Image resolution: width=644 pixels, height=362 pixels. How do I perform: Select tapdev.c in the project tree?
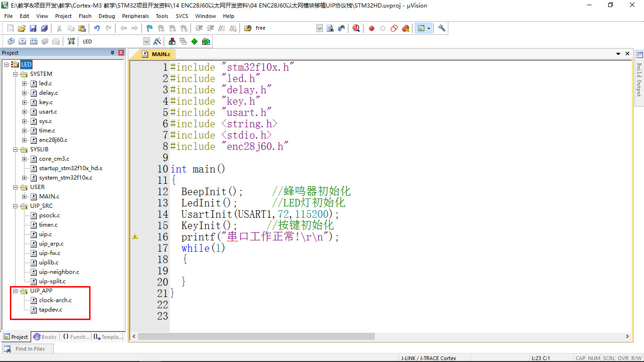[50, 310]
